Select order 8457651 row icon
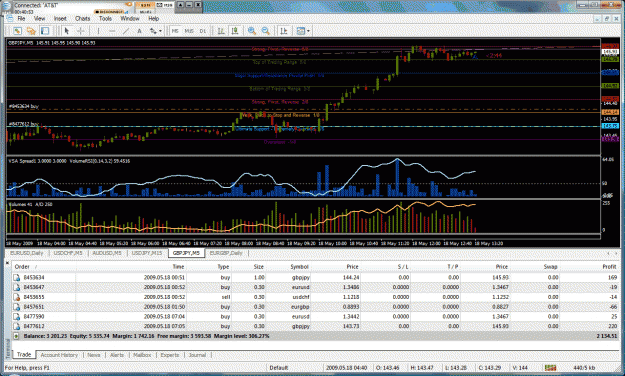Screen dimensions: 625x376 (x=17, y=307)
